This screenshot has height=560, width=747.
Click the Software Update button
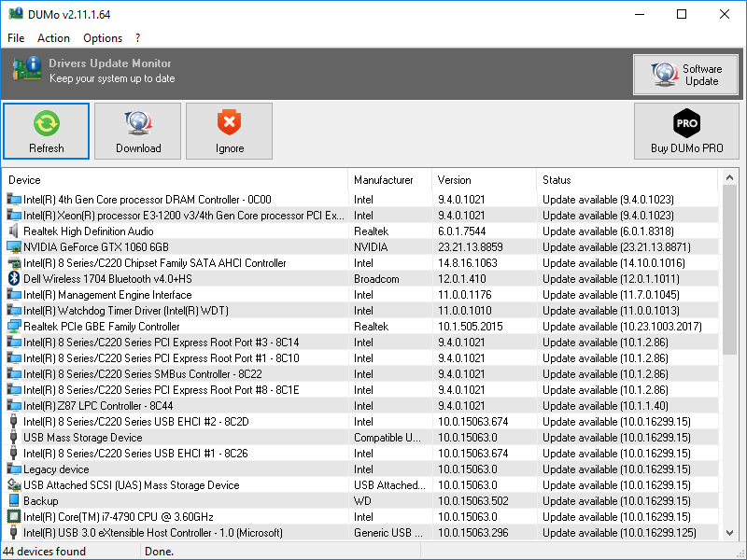pos(685,75)
